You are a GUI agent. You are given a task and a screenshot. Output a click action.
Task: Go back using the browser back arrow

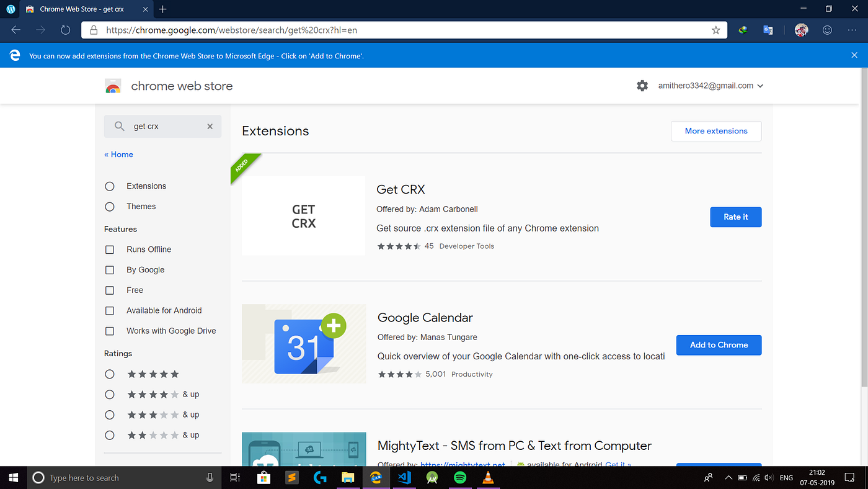coord(15,30)
